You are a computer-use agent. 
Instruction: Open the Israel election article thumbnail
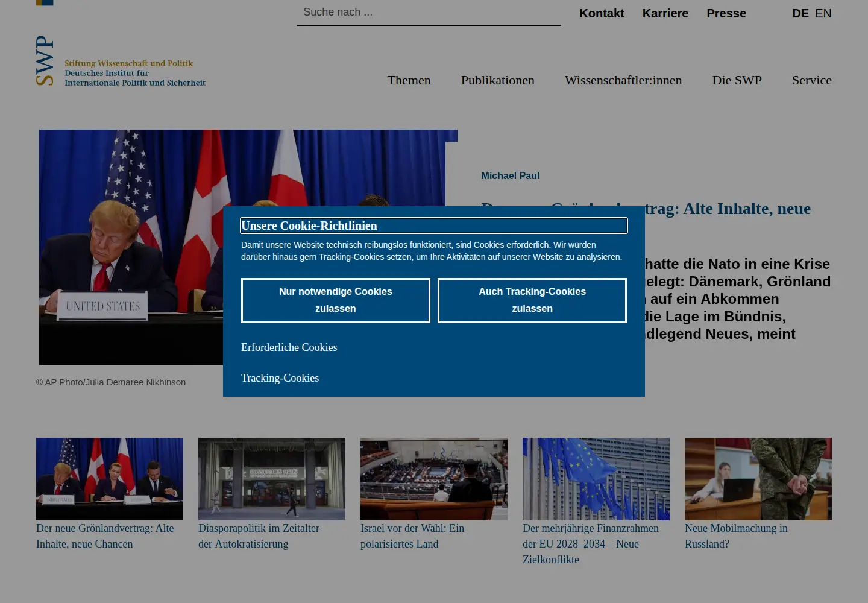click(434, 479)
